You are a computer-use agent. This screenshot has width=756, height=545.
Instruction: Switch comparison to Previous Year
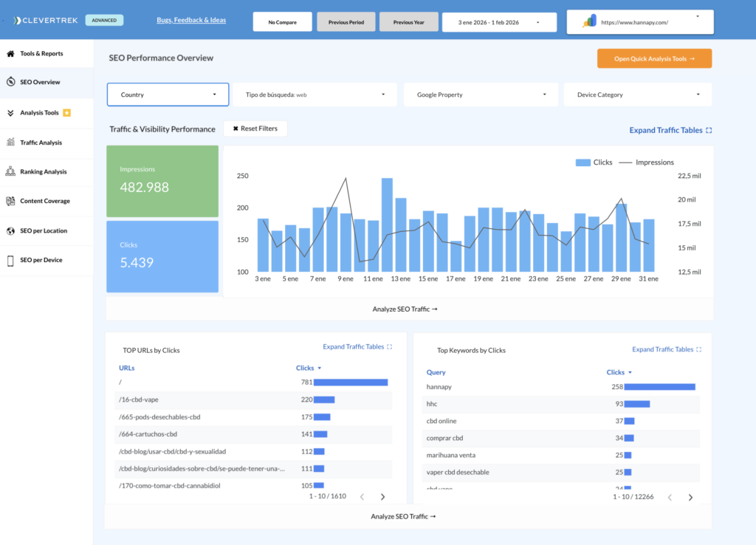coord(408,22)
